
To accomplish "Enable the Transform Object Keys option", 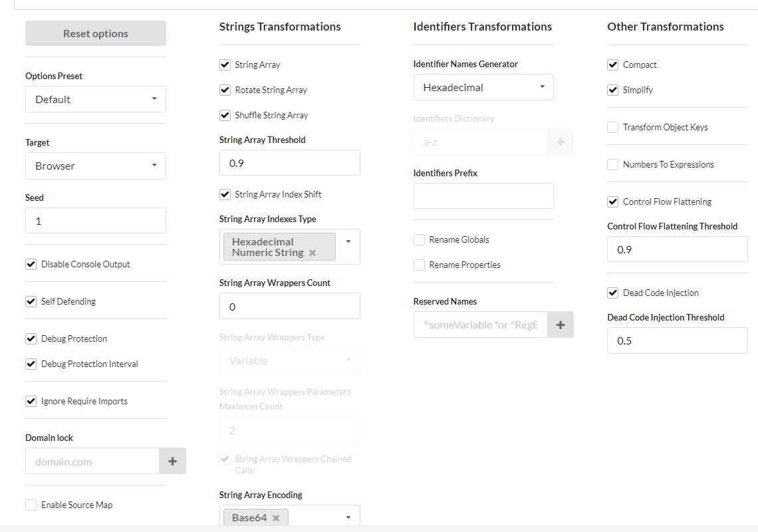I will coord(613,127).
